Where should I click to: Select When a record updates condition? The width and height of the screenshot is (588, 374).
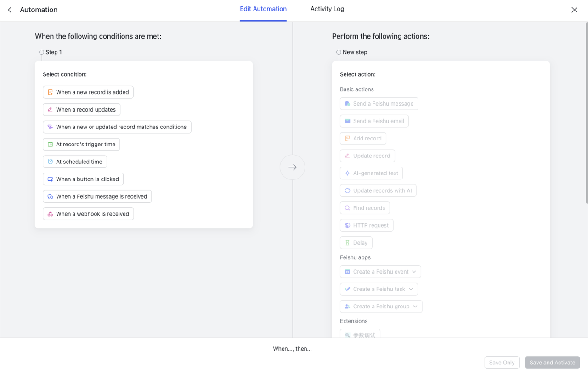(x=82, y=110)
